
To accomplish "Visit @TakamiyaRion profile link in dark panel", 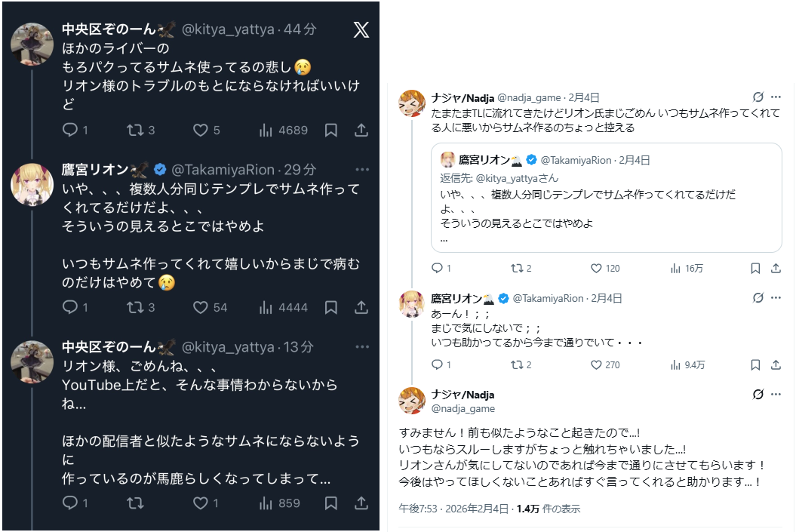I will click(x=223, y=169).
